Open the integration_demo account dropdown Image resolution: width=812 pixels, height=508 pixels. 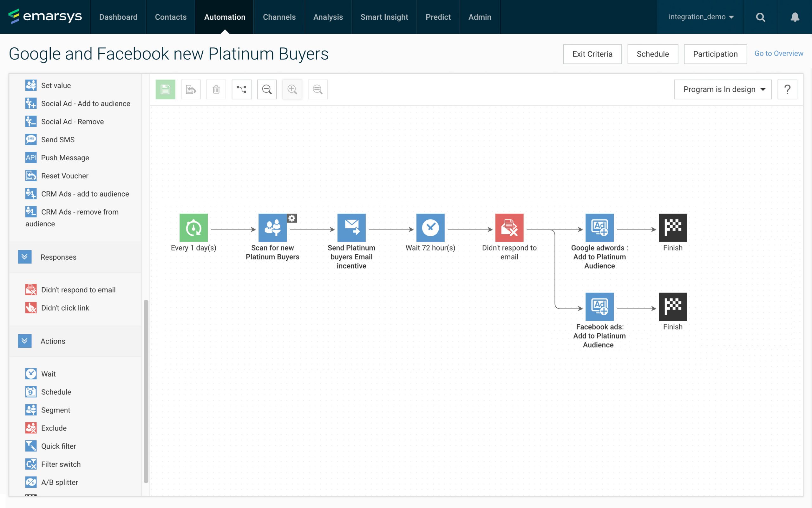(x=701, y=17)
